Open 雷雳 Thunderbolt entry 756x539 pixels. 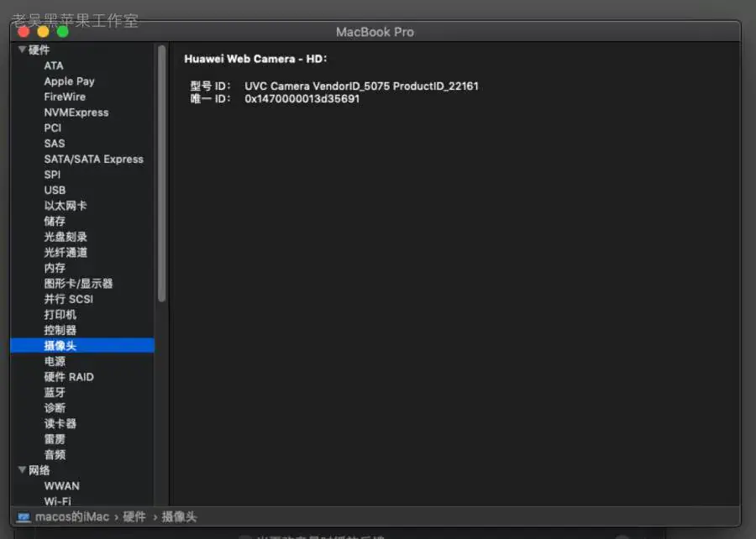click(x=55, y=439)
